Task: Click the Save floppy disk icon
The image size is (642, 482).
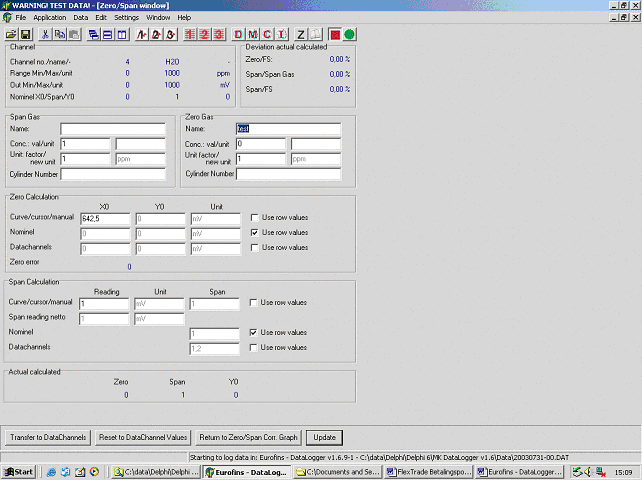Action: (x=25, y=34)
